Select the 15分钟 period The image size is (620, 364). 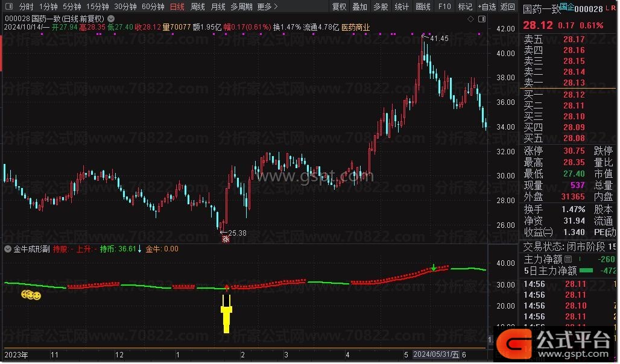pyautogui.click(x=98, y=7)
